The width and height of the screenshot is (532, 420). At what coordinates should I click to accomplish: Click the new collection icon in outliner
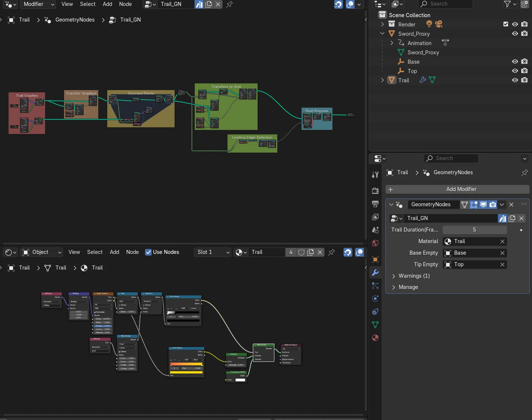coord(524,4)
